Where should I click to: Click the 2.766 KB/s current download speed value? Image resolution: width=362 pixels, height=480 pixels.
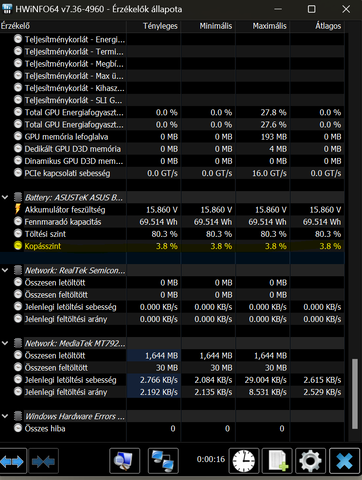coord(159,380)
